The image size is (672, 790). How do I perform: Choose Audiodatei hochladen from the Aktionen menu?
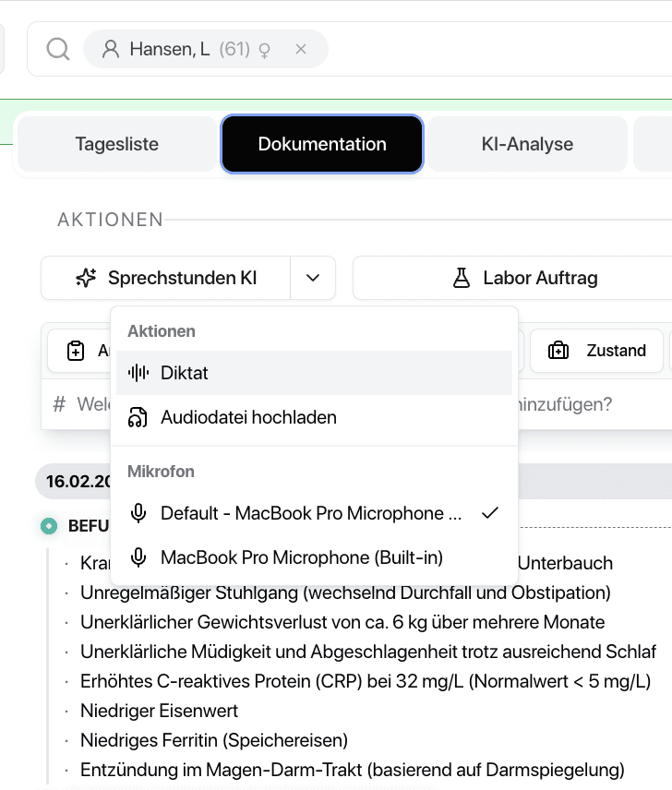247,417
